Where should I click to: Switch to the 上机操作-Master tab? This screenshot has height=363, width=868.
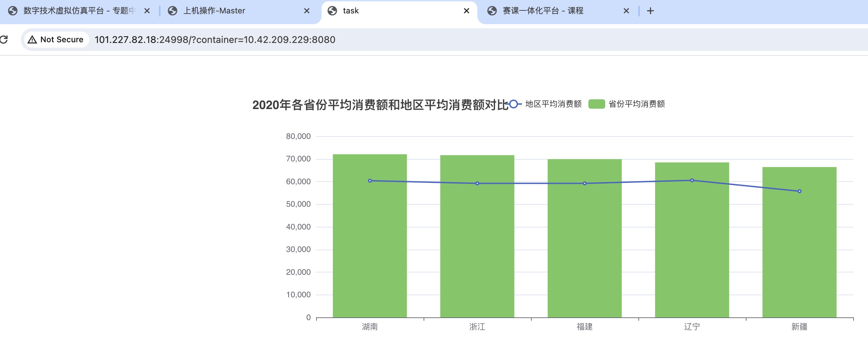214,11
